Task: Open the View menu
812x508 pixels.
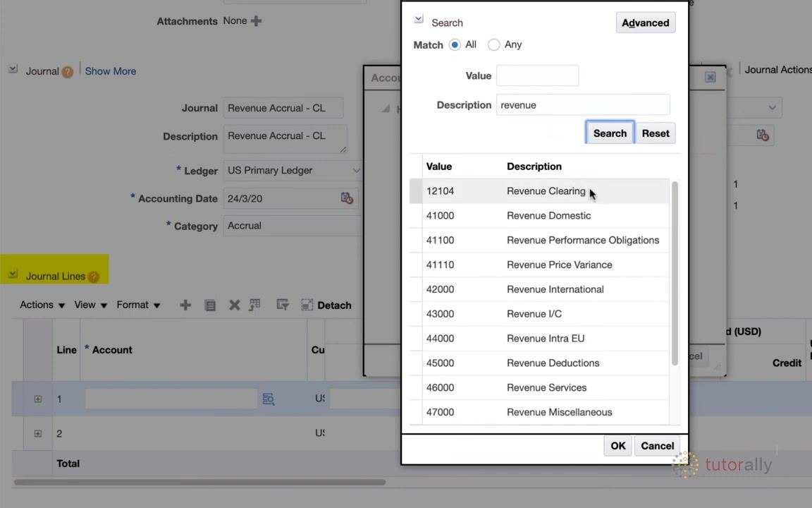Action: point(91,305)
